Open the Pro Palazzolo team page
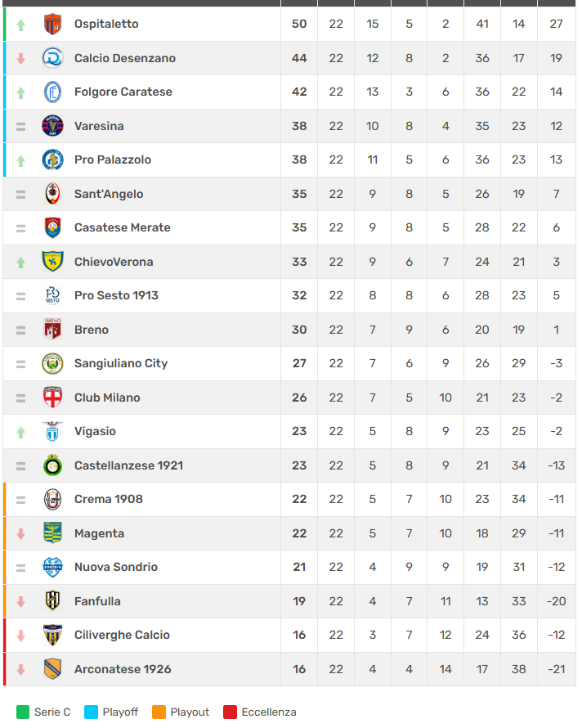Viewport: 582px width, 728px height. (x=112, y=160)
